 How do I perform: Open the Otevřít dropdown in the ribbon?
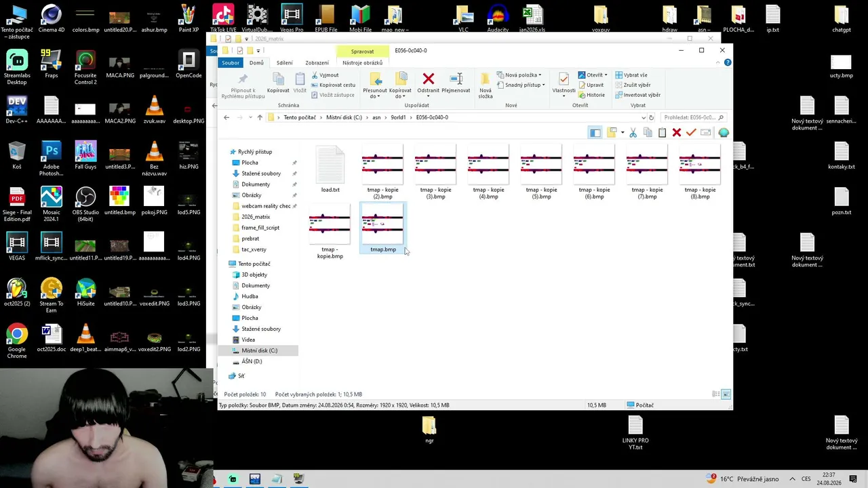[x=593, y=75]
